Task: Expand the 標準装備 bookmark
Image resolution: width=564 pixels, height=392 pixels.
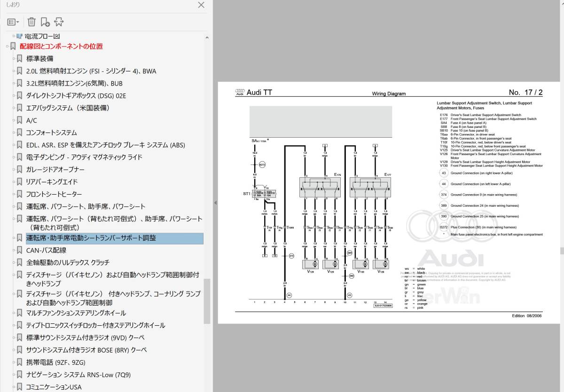Action: (x=14, y=59)
